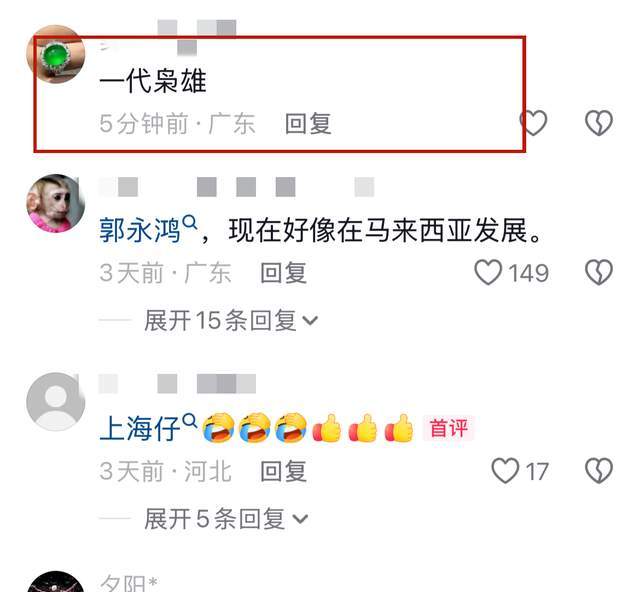Open the green ring avatar profile

click(x=56, y=54)
